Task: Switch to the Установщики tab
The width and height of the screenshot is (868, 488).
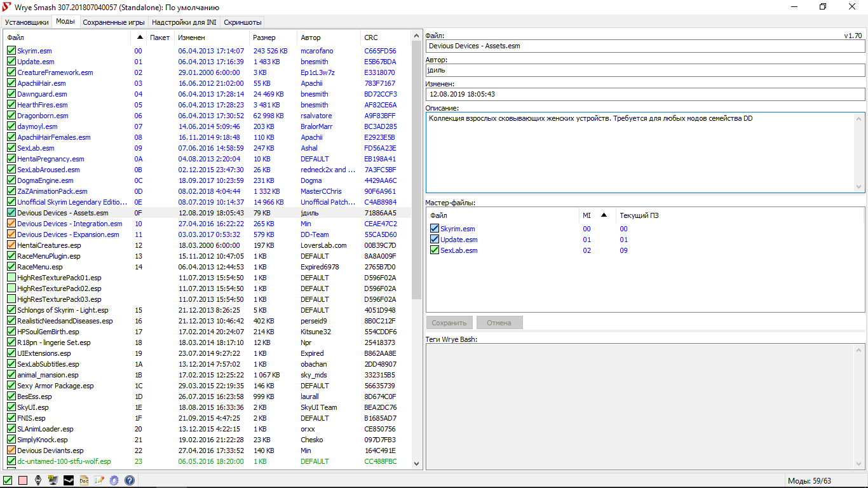Action: pos(27,22)
